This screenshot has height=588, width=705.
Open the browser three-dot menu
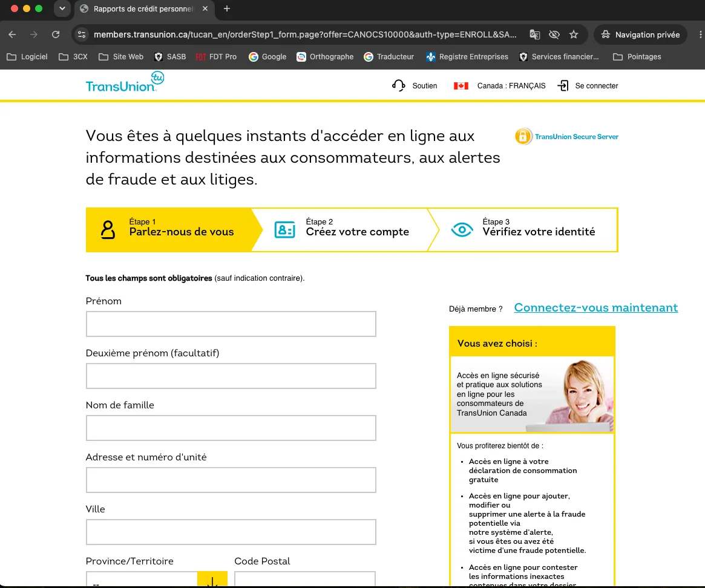coord(700,34)
